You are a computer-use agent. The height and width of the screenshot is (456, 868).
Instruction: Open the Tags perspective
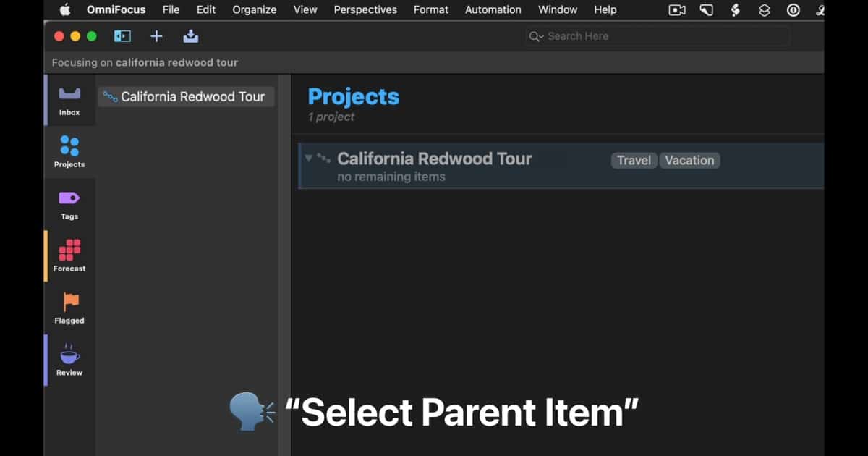pos(69,203)
